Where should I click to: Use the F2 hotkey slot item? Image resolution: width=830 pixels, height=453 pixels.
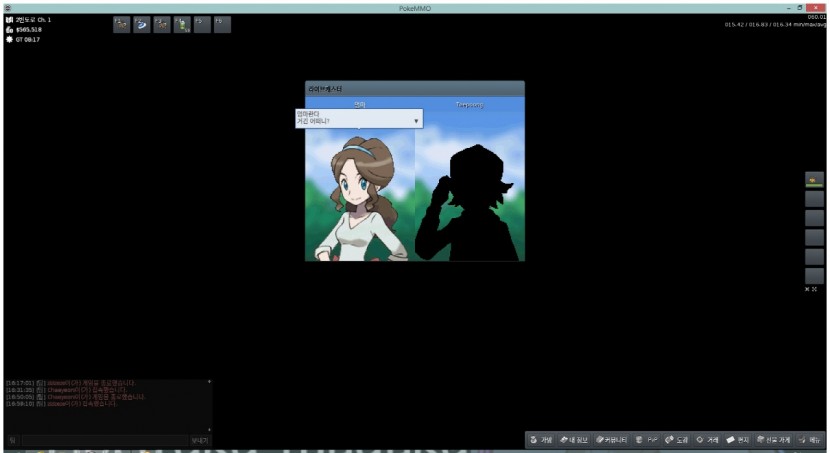click(142, 24)
